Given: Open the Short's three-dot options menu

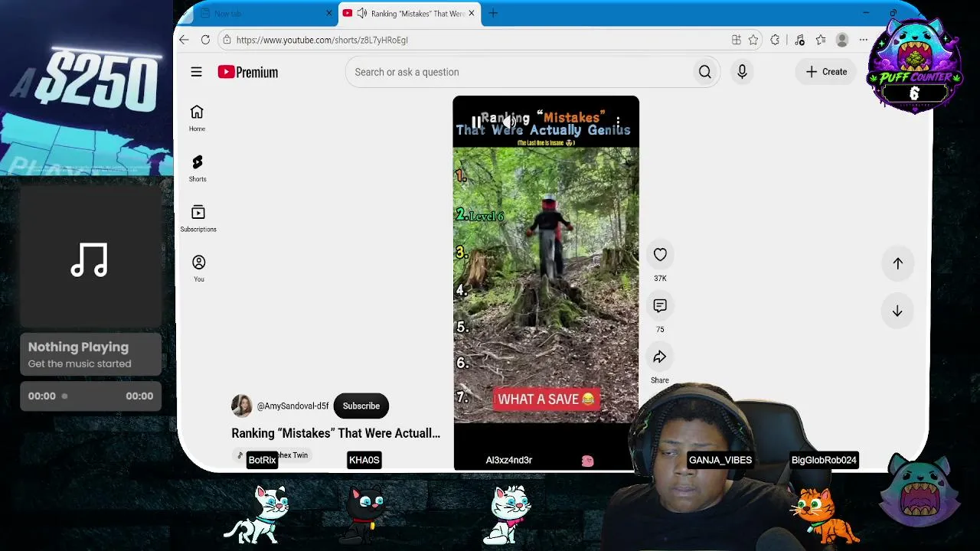Looking at the screenshot, I should click(618, 121).
